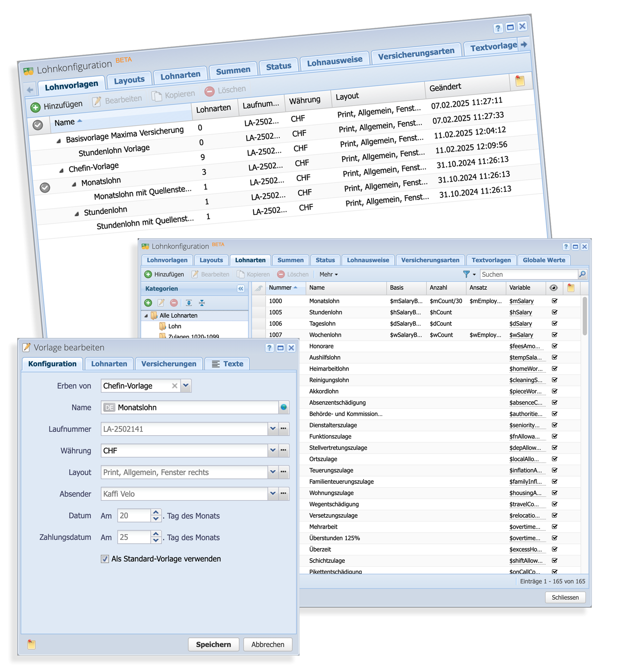Open the Mehr dropdown menu
This screenshot has height=672, width=624.
pos(328,274)
